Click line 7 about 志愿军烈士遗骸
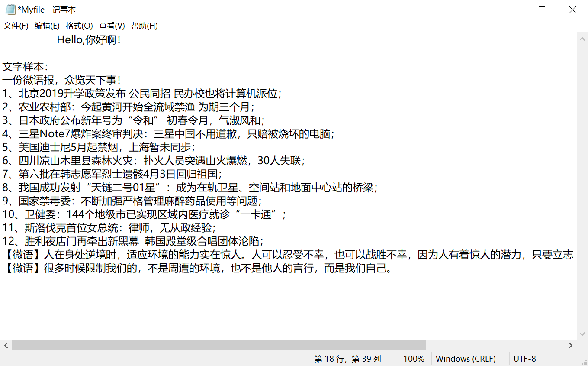The image size is (588, 366). tap(112, 174)
